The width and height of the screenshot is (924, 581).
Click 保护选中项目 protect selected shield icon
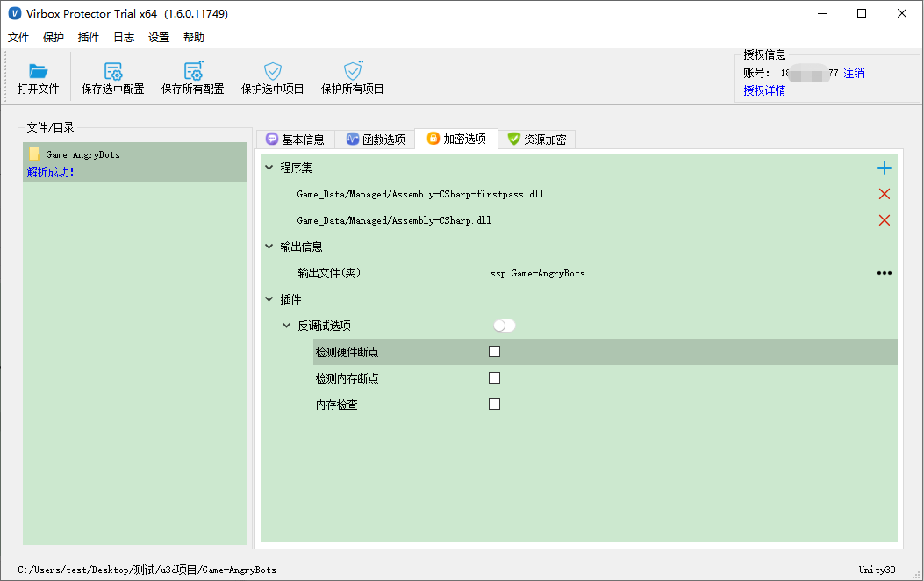point(272,71)
